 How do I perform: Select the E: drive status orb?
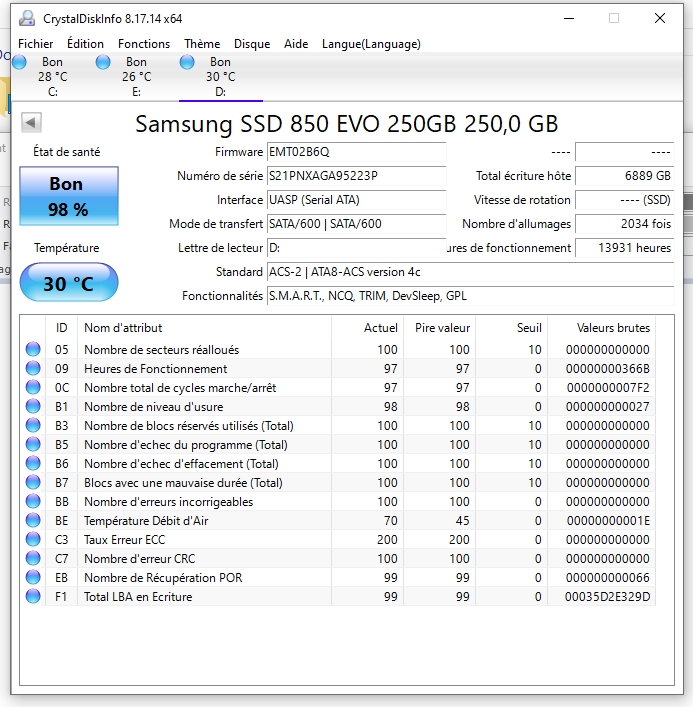coord(103,62)
